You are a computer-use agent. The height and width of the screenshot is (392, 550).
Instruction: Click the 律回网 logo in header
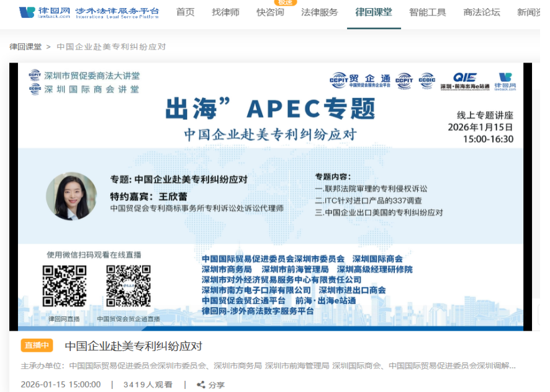pyautogui.click(x=89, y=12)
